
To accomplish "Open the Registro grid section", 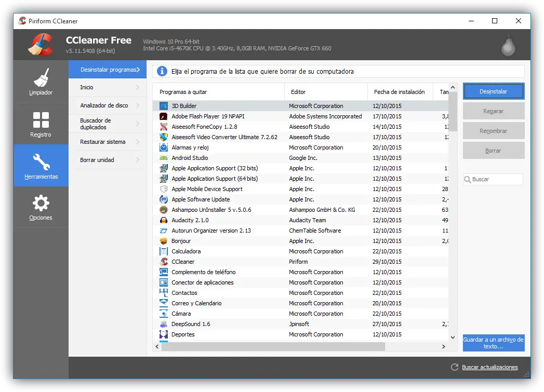I will [41, 124].
